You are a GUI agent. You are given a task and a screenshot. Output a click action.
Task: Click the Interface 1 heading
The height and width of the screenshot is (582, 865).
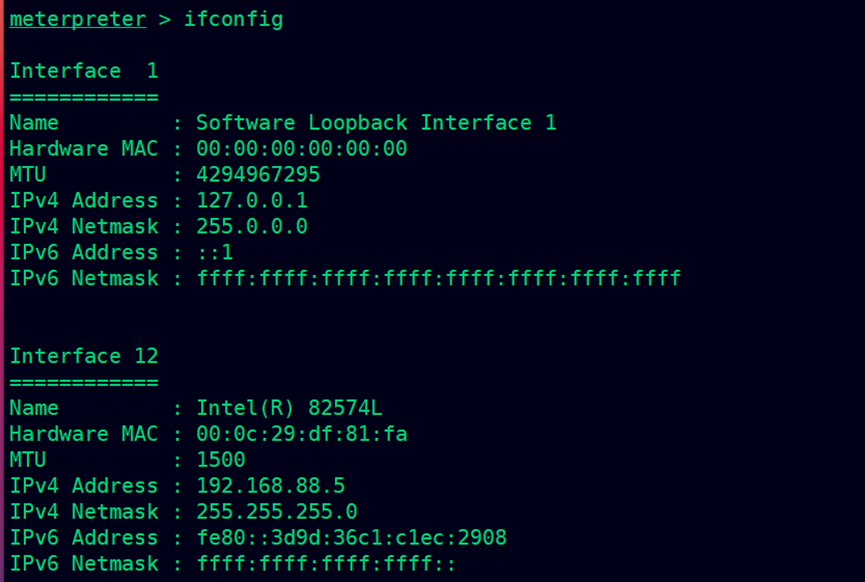84,71
